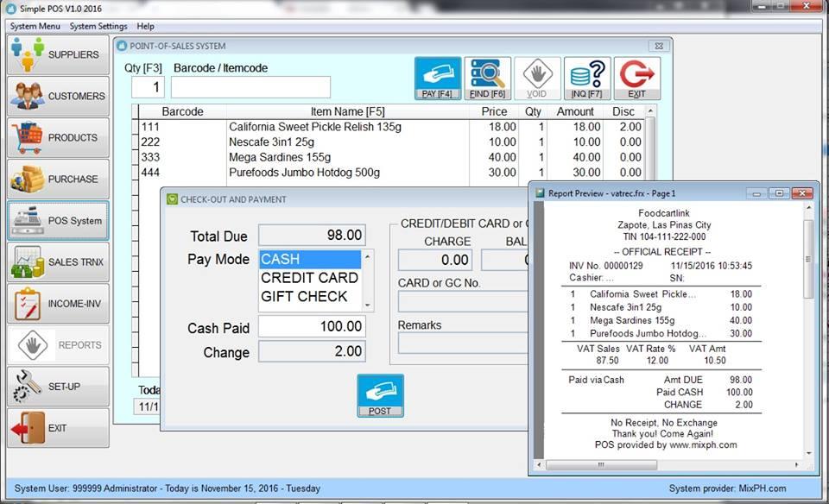Open the Customers module
The height and width of the screenshot is (504, 829).
tap(58, 96)
